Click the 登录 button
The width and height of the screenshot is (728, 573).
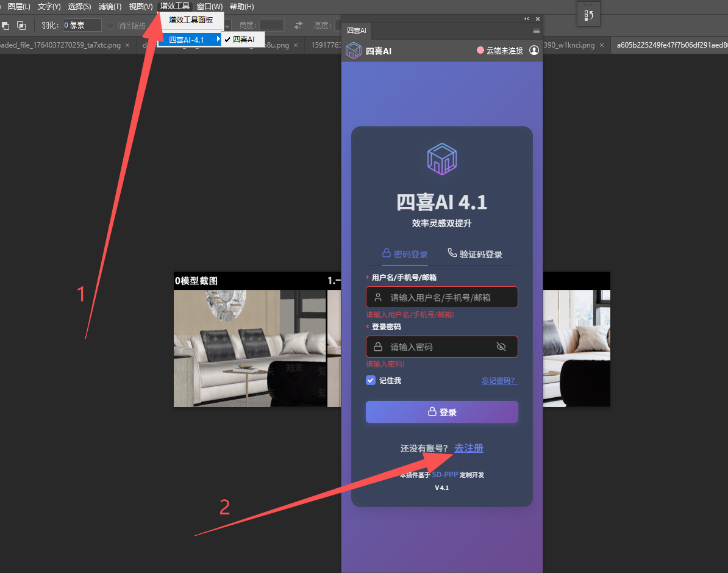(x=442, y=412)
